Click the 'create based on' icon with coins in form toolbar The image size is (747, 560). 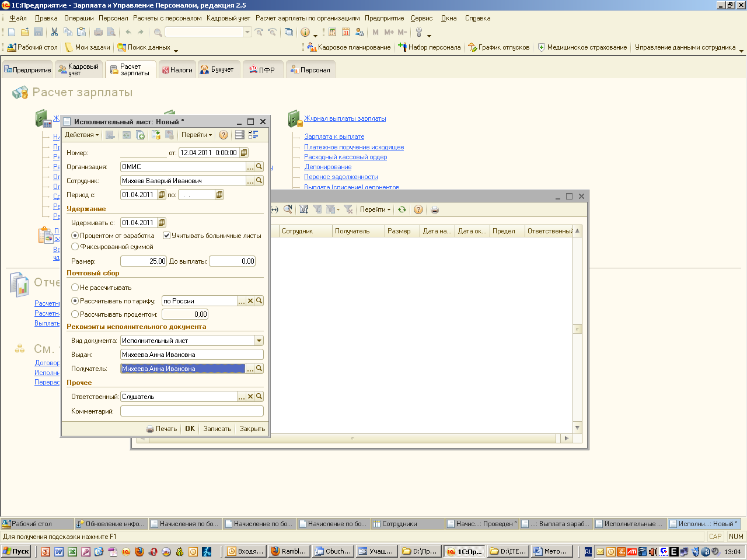pos(156,135)
